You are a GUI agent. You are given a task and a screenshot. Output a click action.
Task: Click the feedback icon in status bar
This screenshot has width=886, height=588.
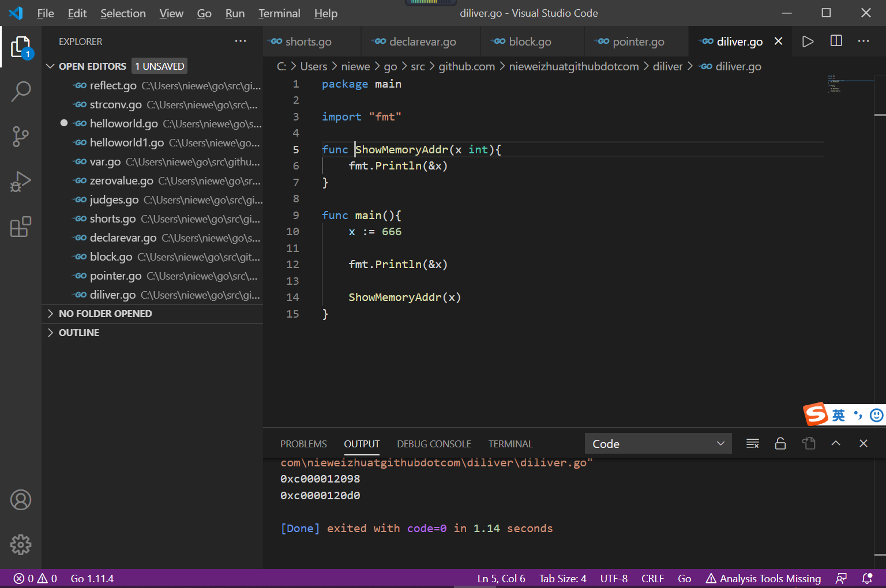(x=842, y=578)
